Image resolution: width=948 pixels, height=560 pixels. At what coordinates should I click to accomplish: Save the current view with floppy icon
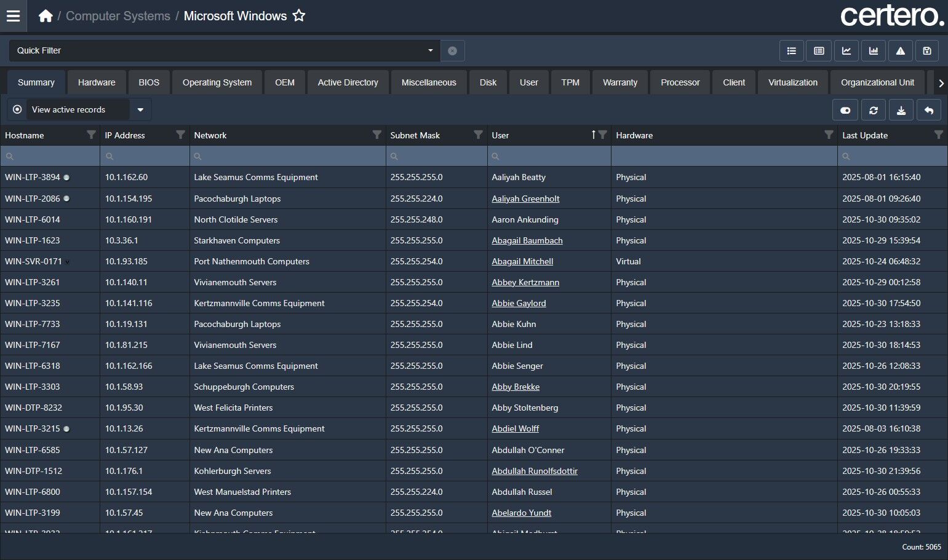click(927, 51)
